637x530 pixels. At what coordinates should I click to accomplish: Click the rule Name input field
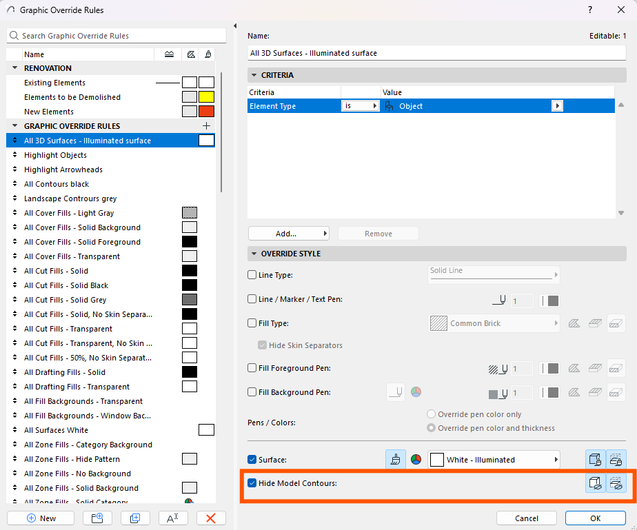click(437, 53)
